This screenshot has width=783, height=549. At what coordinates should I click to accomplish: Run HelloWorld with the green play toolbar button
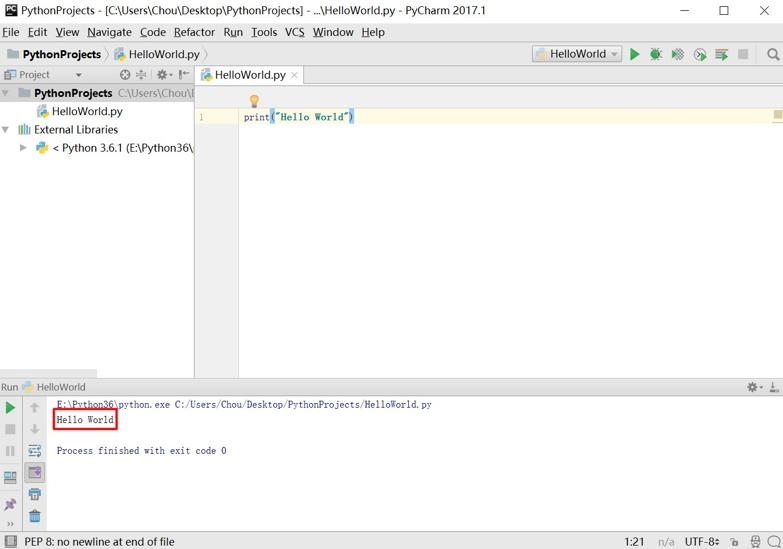634,54
